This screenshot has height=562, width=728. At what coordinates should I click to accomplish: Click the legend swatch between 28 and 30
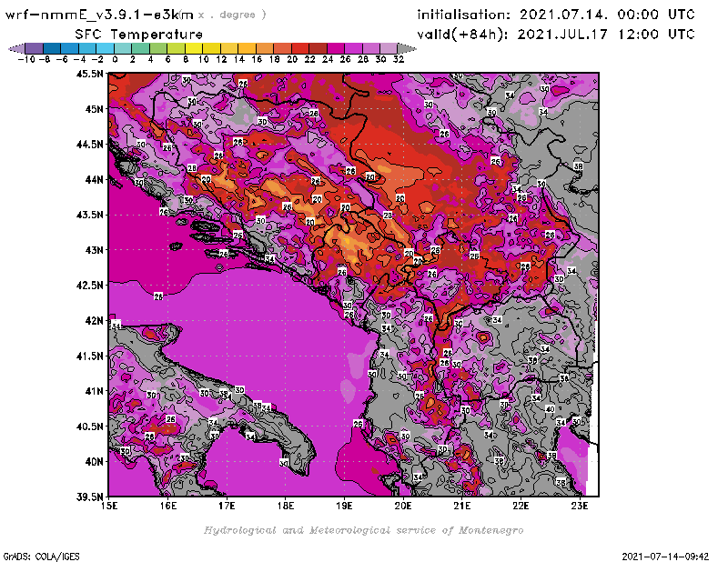point(370,48)
